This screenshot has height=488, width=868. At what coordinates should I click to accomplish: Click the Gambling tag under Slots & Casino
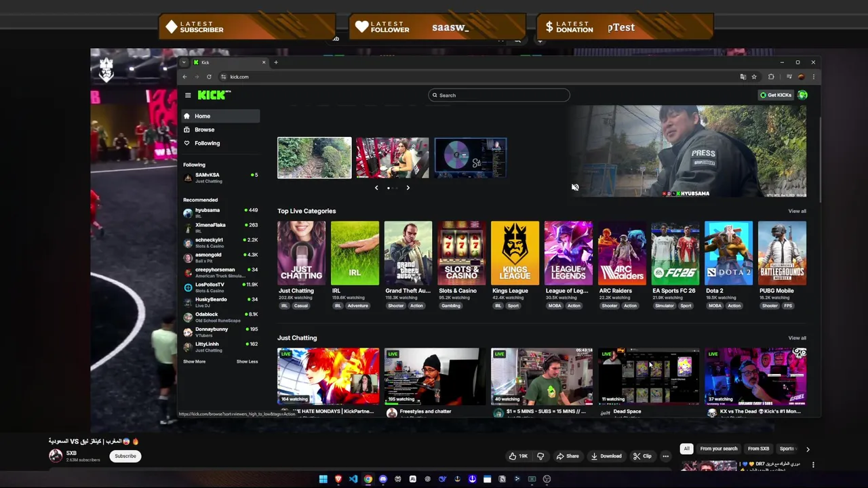click(x=451, y=306)
